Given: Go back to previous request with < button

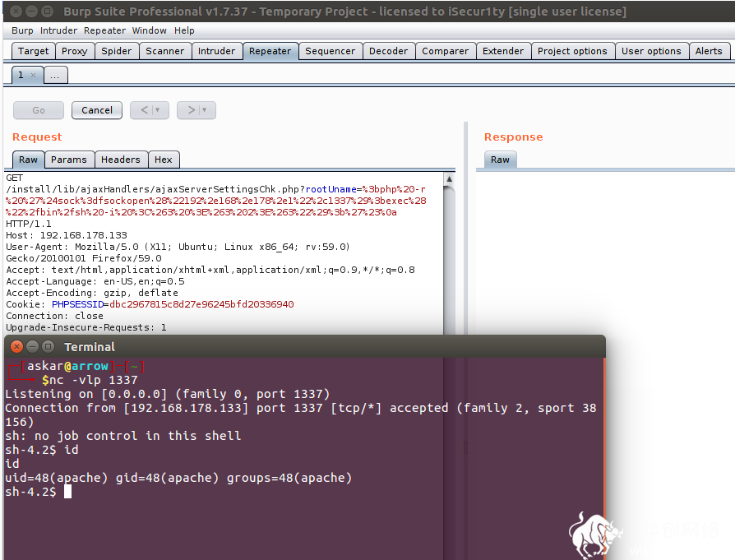Looking at the screenshot, I should click(x=144, y=110).
